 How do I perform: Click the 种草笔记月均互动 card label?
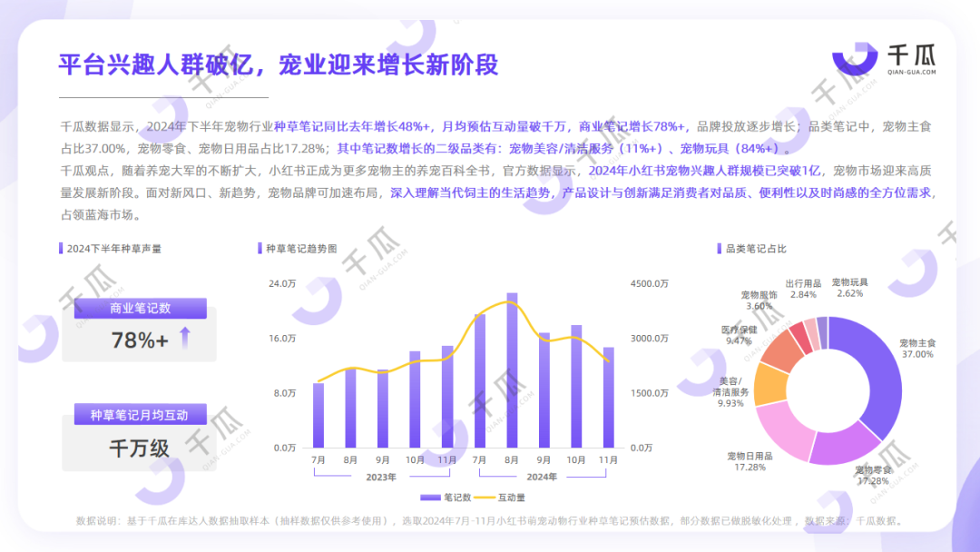click(140, 415)
